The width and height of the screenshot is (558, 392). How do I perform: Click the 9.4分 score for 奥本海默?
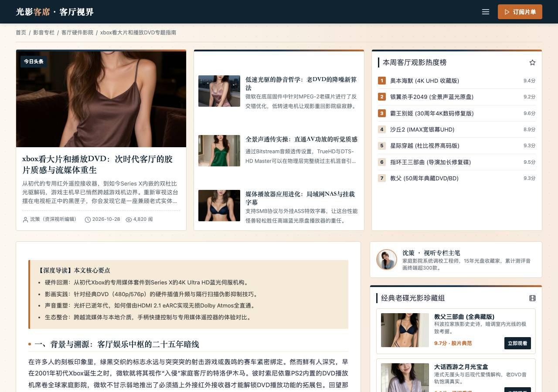click(x=530, y=81)
